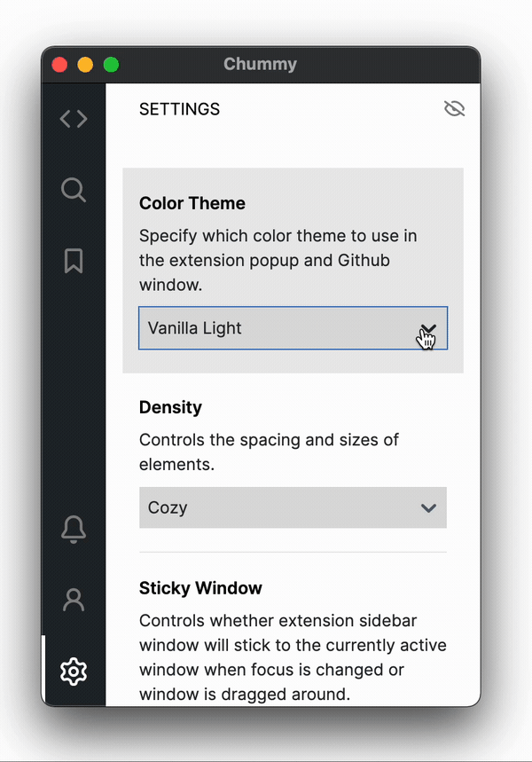Open the search panel magnifier icon
The width and height of the screenshot is (532, 762).
74,190
